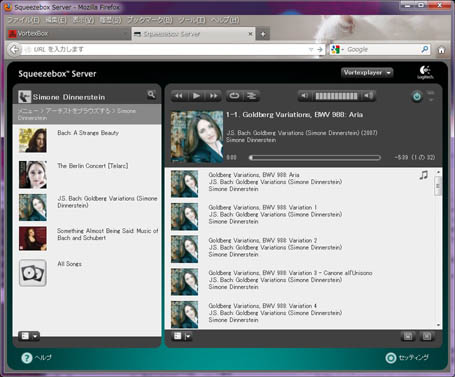This screenshot has width=455, height=377.
Task: Open J.S. Bach: Goldberg Variations album link
Action: point(107,202)
